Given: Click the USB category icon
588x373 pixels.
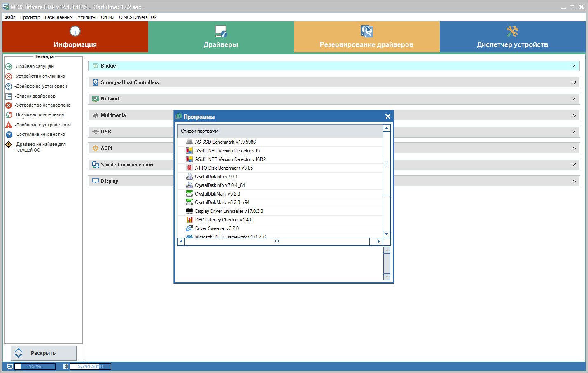Looking at the screenshot, I should (x=96, y=132).
